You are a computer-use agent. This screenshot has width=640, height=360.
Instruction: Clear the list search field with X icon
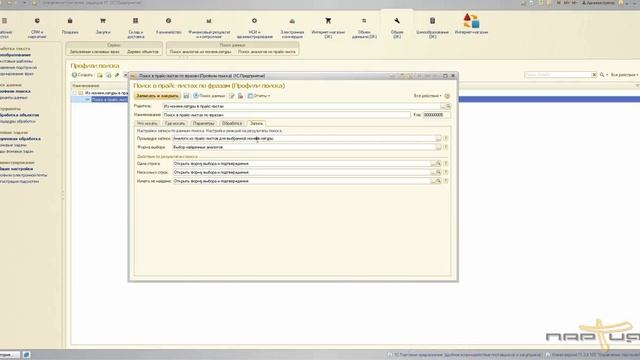594,75
